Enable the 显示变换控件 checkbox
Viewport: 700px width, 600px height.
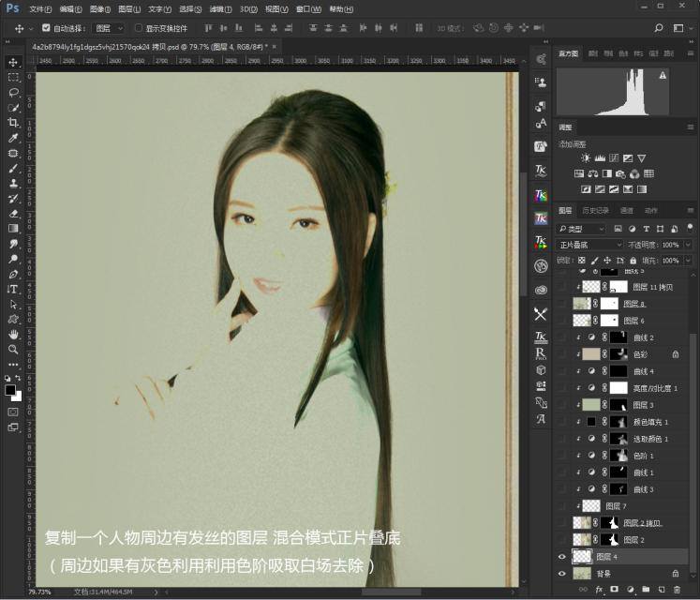pos(139,28)
